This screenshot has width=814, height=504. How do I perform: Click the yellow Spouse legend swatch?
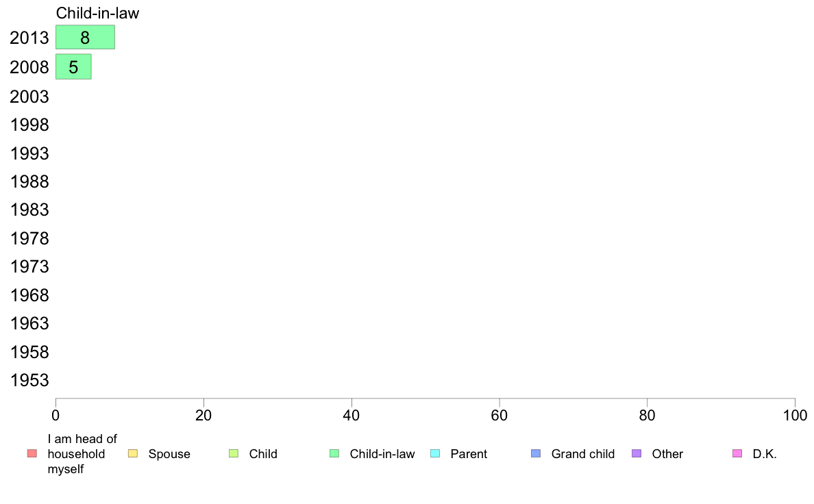(133, 453)
